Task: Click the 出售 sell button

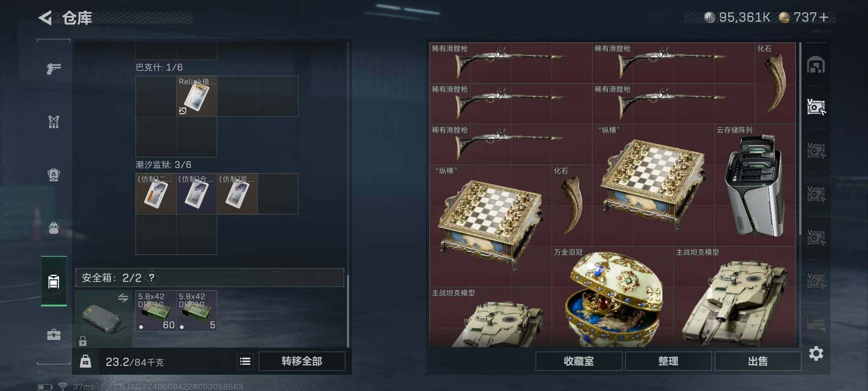Action: [758, 361]
